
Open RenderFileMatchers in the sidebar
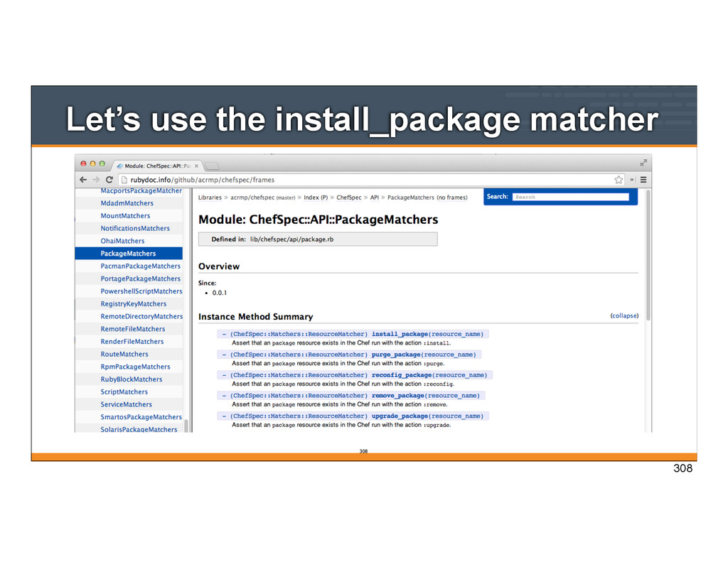[132, 341]
